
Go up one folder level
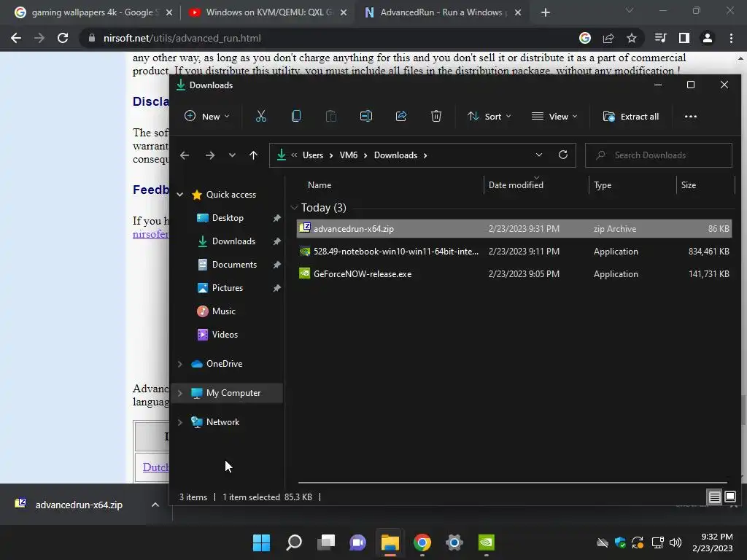point(253,155)
